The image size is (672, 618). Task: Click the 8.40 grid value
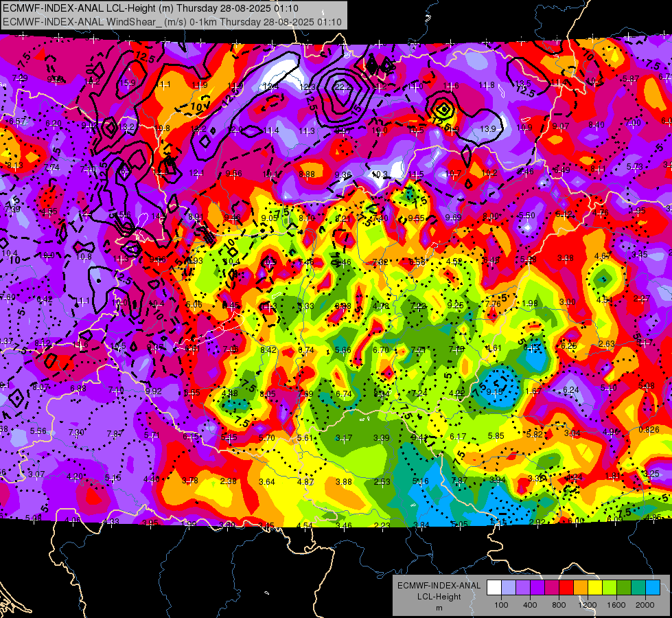[x=596, y=125]
